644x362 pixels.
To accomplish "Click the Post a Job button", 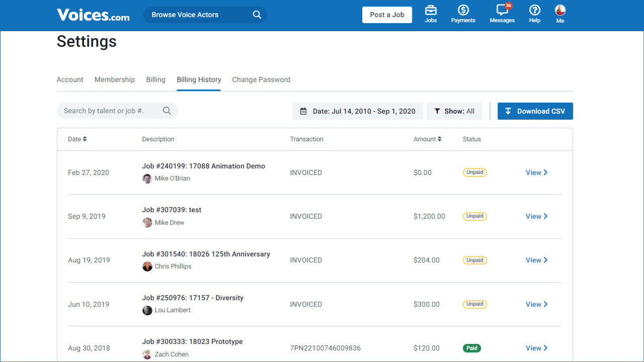I will click(387, 15).
